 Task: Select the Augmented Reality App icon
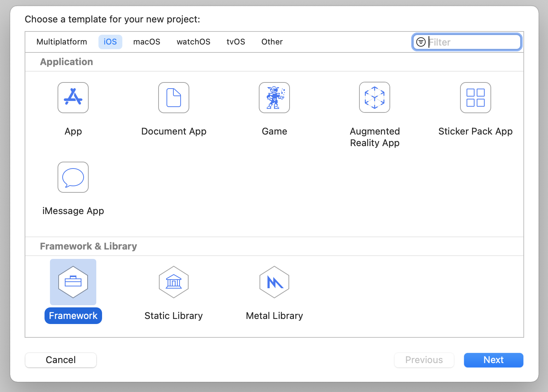(375, 98)
